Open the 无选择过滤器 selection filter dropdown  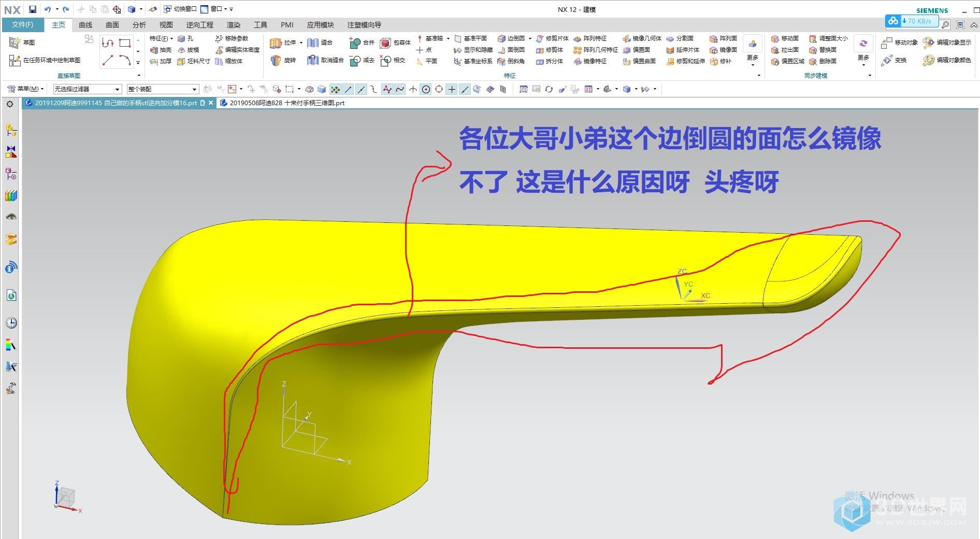87,89
